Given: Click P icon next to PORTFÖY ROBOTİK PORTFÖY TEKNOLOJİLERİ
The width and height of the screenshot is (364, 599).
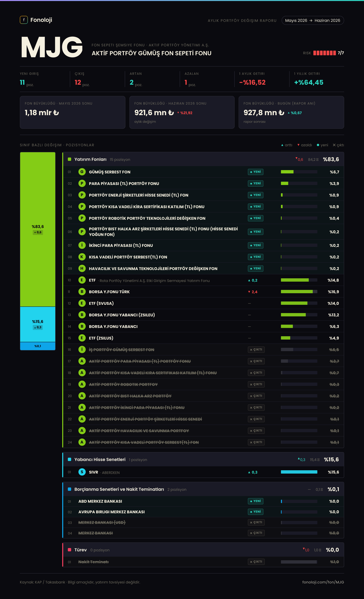Looking at the screenshot, I should pyautogui.click(x=82, y=218).
